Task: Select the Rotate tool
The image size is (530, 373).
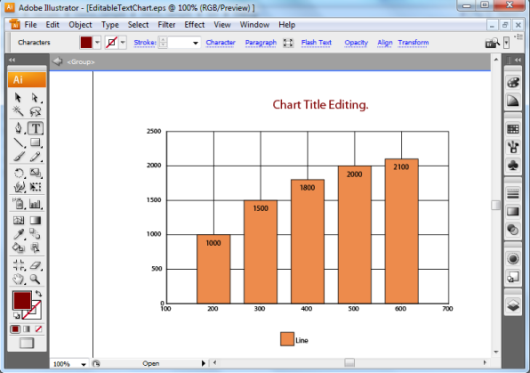Action: pos(19,173)
